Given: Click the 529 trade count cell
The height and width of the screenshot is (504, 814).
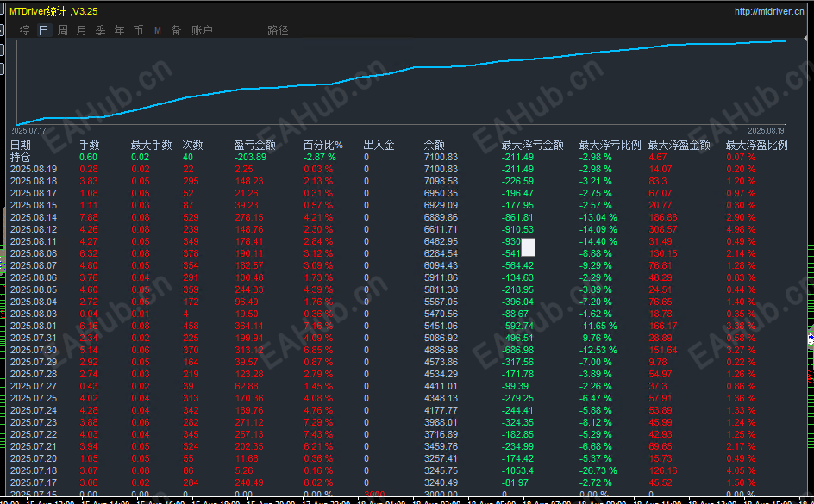Looking at the screenshot, I should 191,217.
